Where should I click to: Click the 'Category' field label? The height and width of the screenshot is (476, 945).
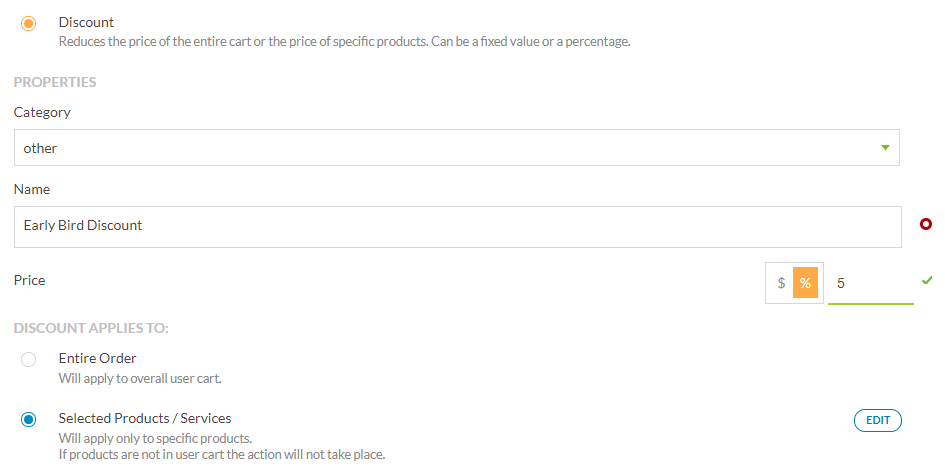[x=42, y=112]
